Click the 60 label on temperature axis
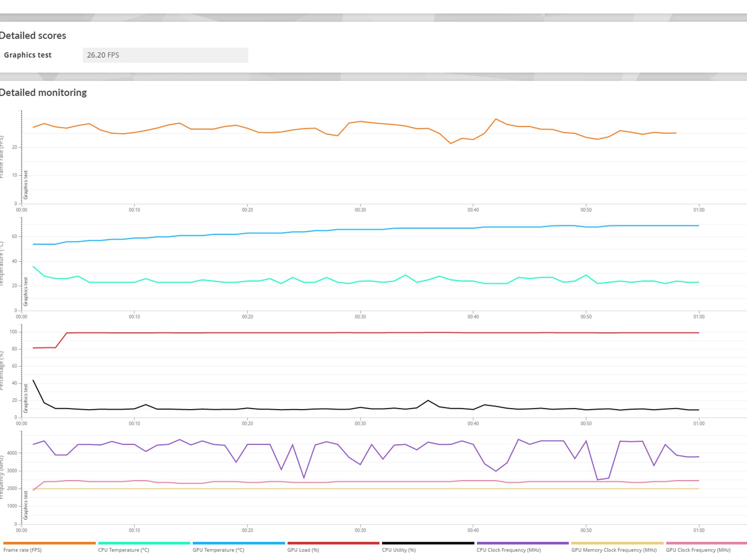The image size is (747, 560). (x=15, y=236)
